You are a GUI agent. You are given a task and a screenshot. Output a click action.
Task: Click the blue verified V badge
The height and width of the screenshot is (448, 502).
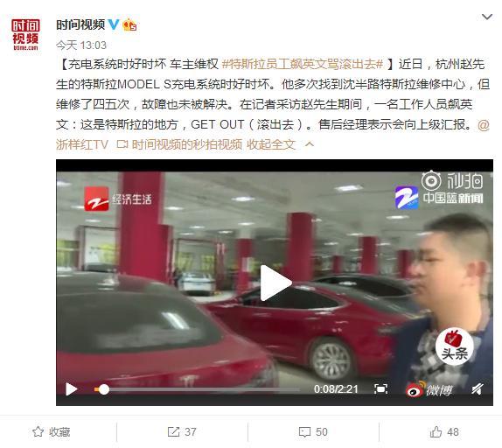tap(114, 24)
